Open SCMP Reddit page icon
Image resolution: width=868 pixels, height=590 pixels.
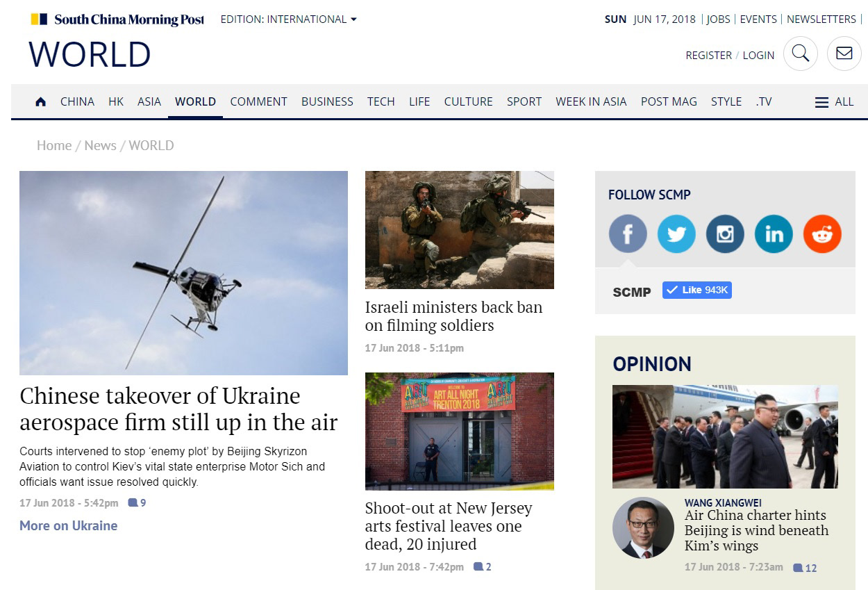[822, 233]
